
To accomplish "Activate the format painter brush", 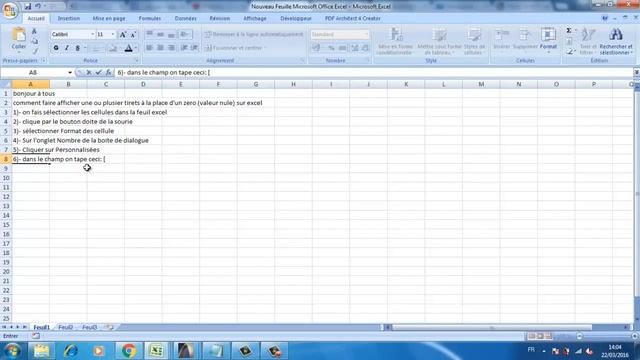I will (35, 51).
